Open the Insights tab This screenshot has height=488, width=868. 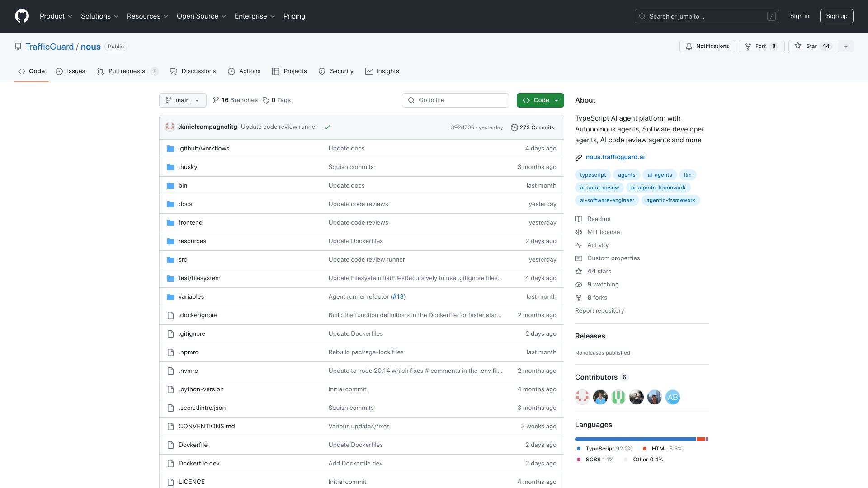point(382,71)
